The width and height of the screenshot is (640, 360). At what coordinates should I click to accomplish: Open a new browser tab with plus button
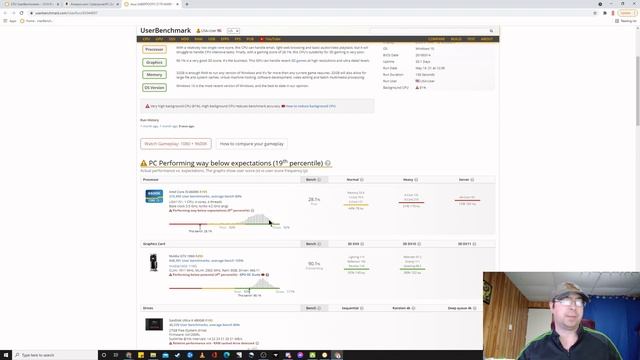[187, 4]
